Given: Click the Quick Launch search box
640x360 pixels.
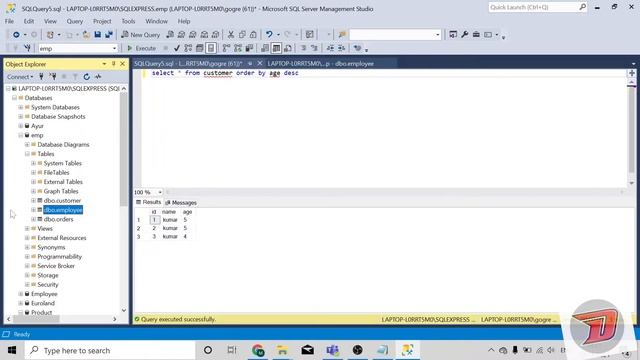Looking at the screenshot, I should point(538,7).
